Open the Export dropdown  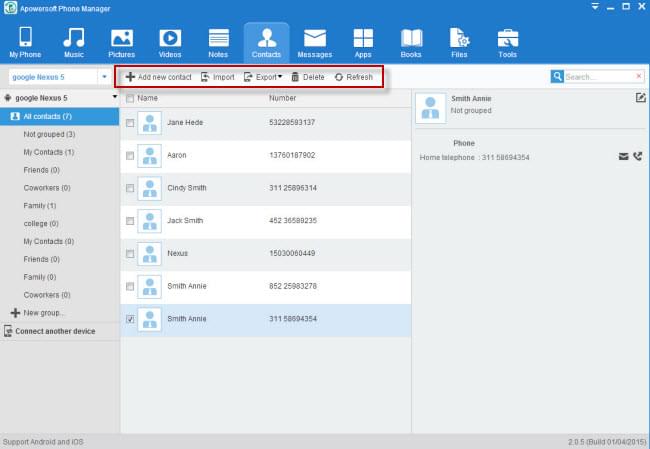[263, 77]
